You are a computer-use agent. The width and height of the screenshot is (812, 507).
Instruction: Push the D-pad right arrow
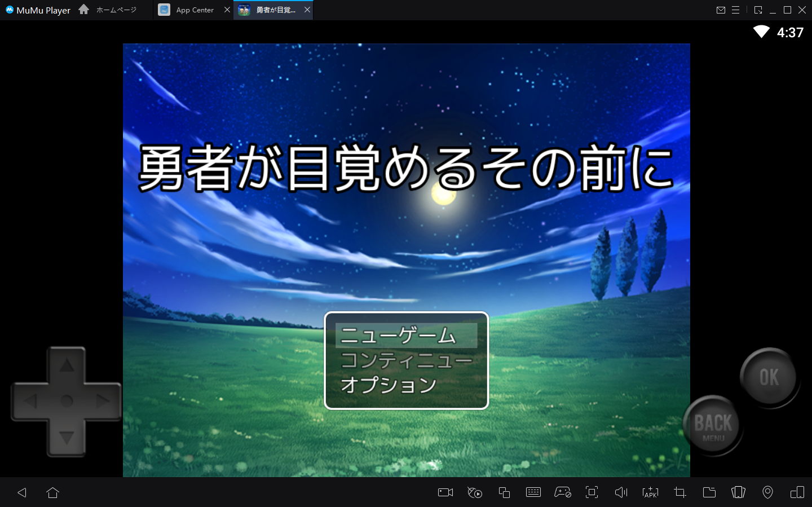[103, 401]
